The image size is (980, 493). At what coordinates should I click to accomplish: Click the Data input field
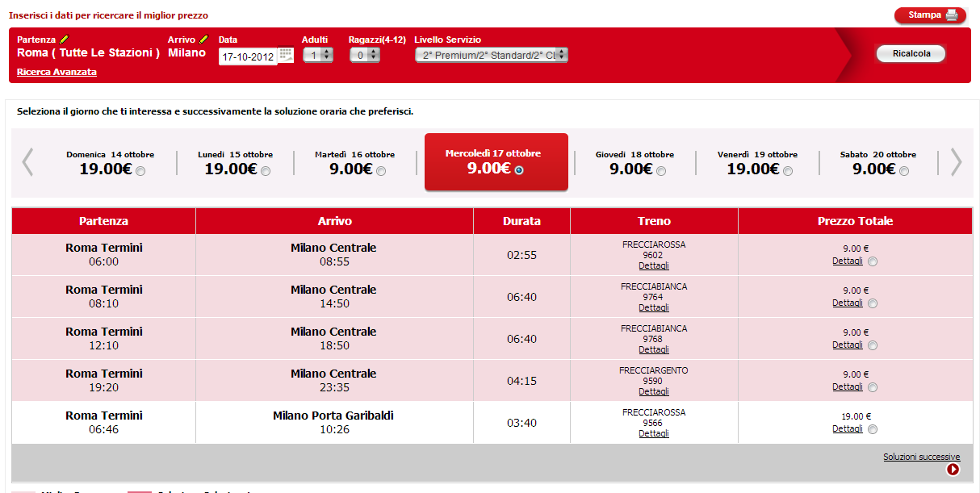pyautogui.click(x=247, y=57)
